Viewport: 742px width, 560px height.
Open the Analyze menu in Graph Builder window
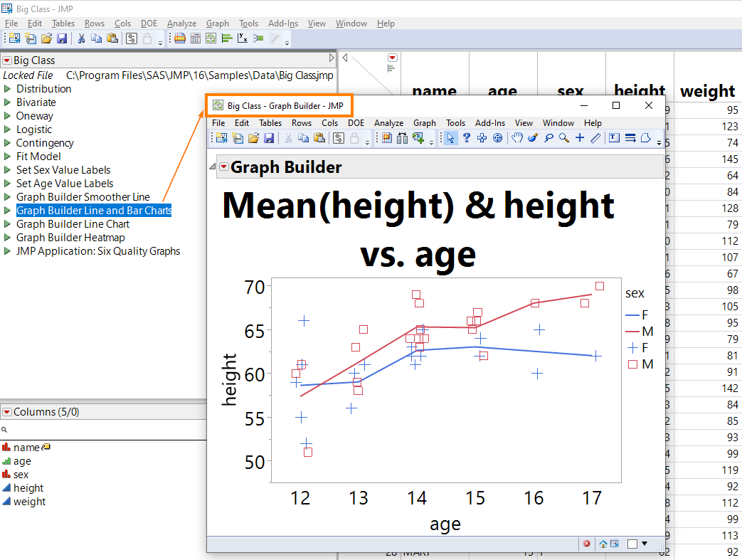388,122
